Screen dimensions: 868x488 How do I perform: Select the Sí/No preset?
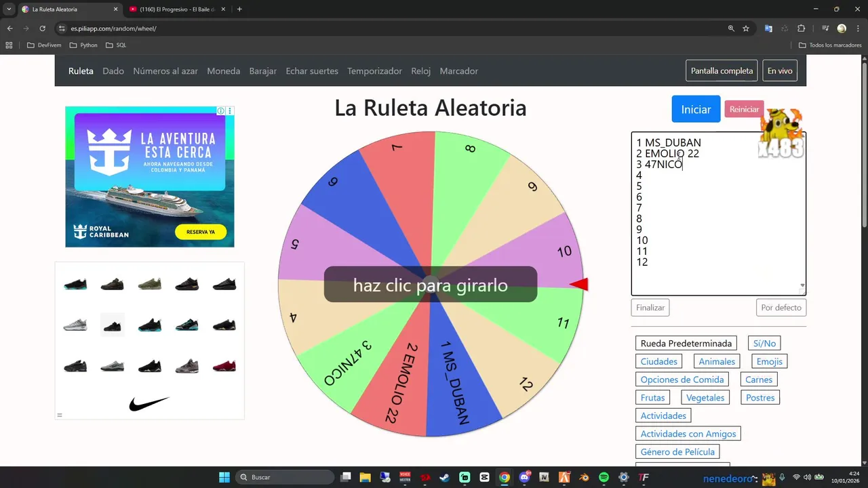click(764, 344)
